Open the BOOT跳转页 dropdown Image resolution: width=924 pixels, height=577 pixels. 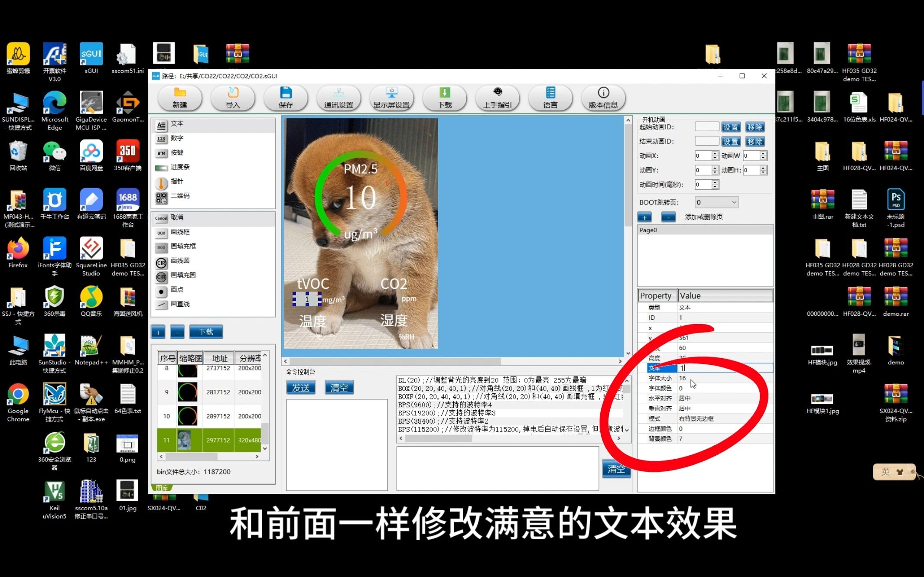(x=716, y=202)
